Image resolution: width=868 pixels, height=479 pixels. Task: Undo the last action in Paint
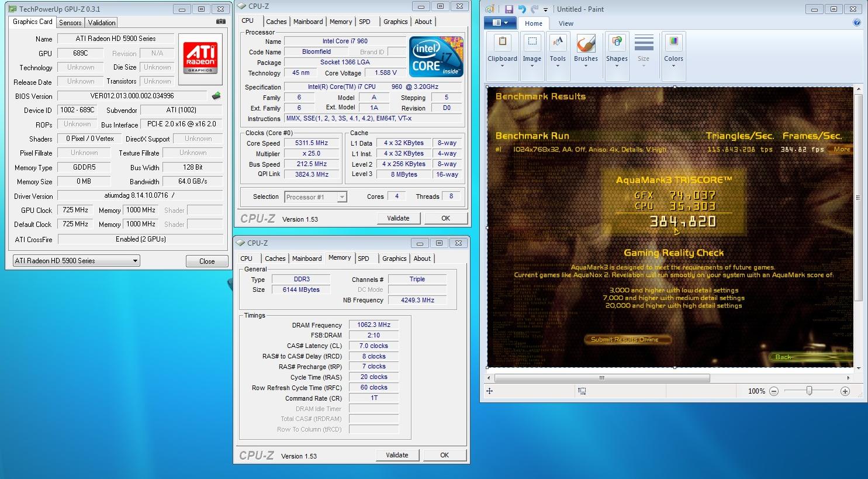pos(522,9)
